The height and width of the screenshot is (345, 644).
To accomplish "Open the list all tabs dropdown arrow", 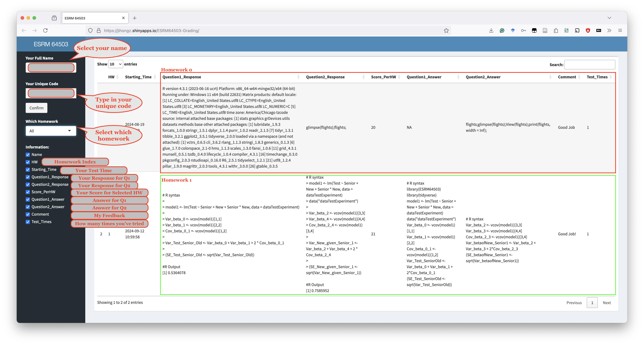I will coord(609,18).
